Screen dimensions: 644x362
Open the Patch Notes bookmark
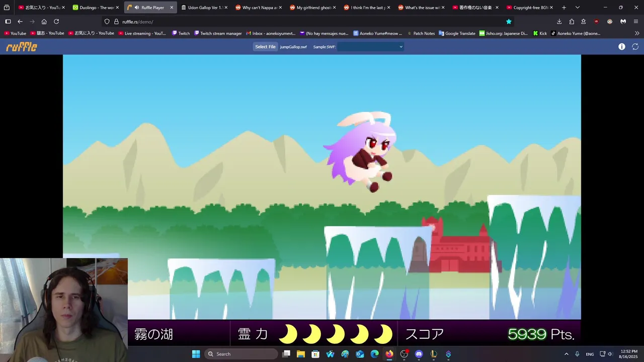421,33
